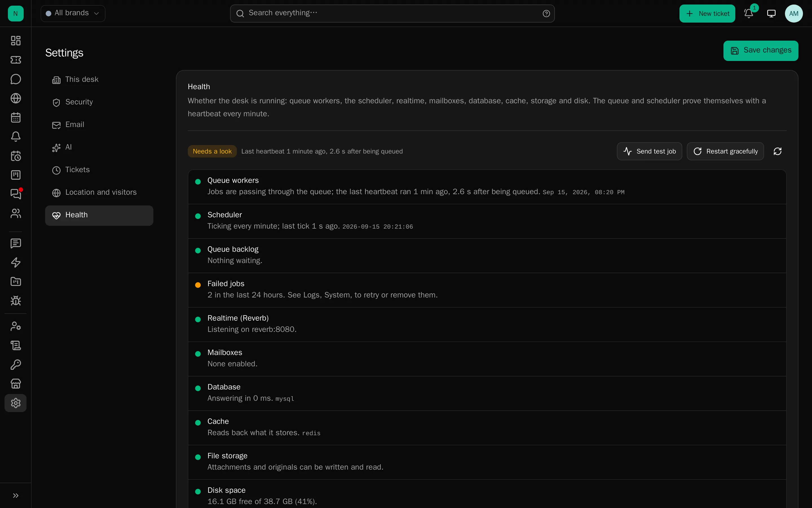Open the AM user avatar menu

[x=794, y=14]
